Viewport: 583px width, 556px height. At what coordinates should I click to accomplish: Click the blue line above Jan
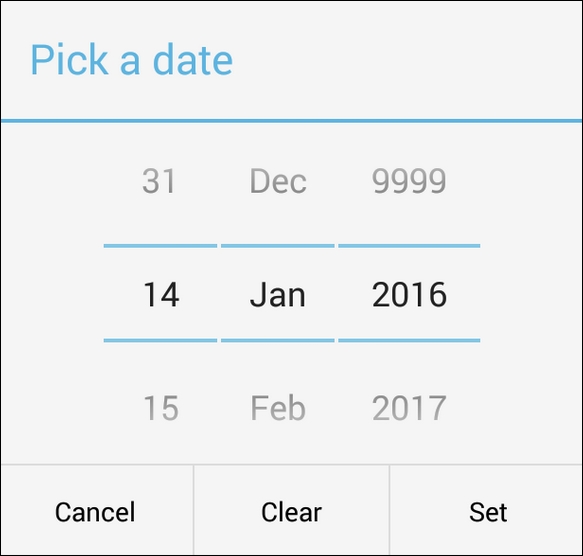tap(278, 246)
